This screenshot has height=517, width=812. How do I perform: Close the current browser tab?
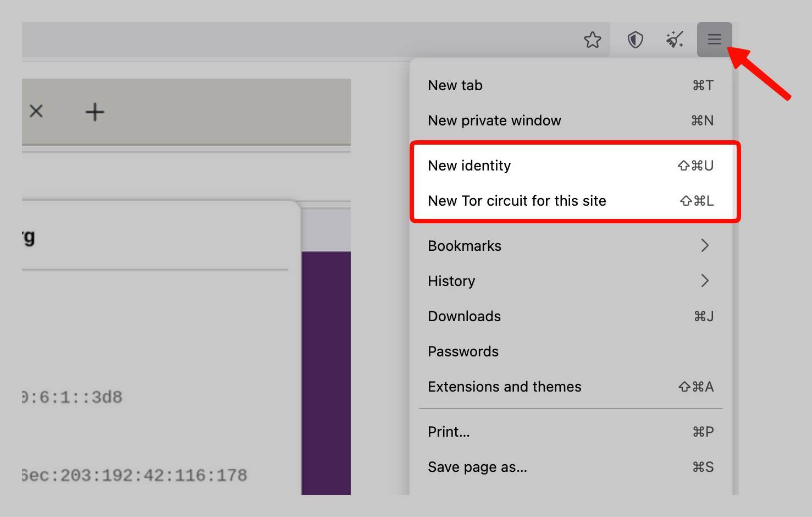[x=36, y=112]
